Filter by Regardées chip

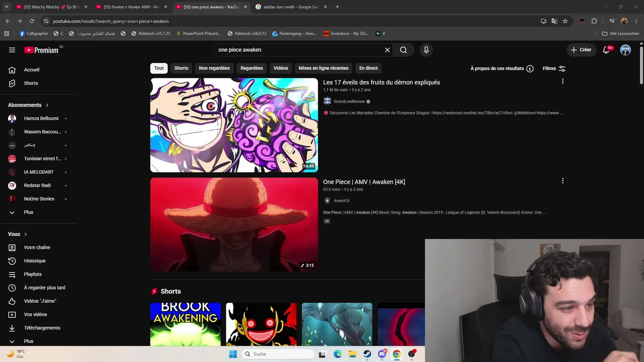point(252,68)
